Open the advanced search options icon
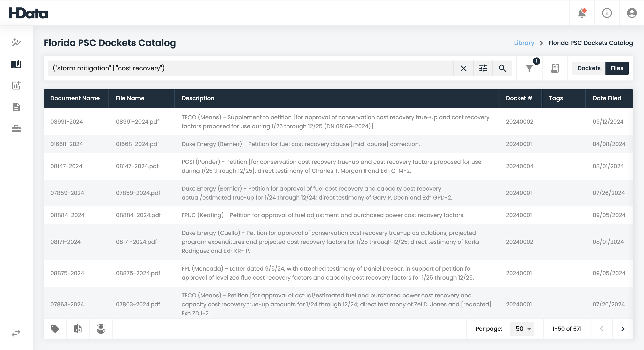644x350 pixels. 483,68
